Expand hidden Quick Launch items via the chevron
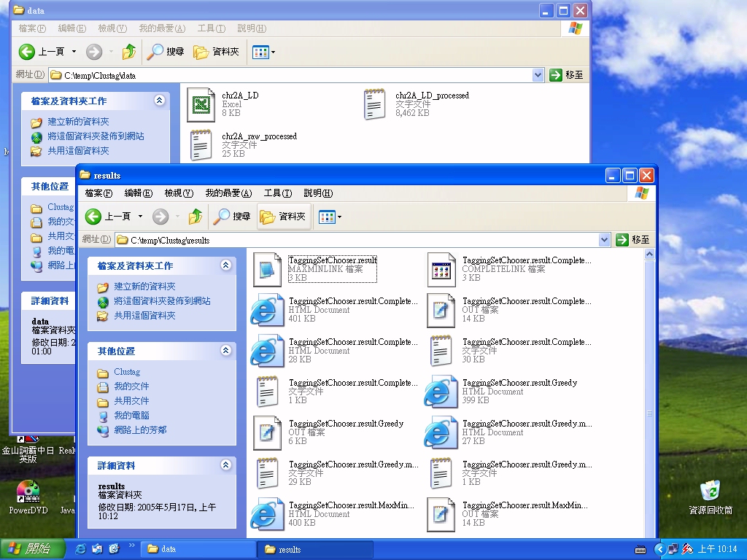This screenshot has height=560, width=747. pyautogui.click(x=131, y=545)
